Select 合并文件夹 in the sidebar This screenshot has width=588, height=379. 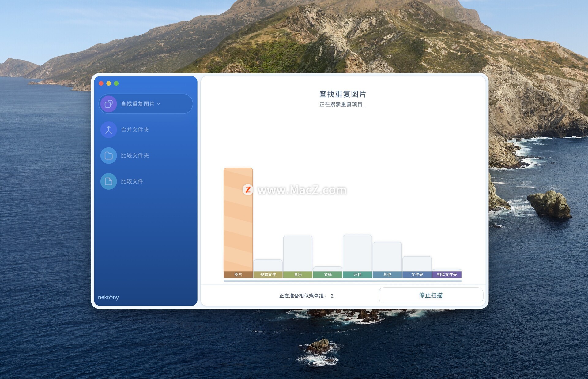tap(135, 130)
